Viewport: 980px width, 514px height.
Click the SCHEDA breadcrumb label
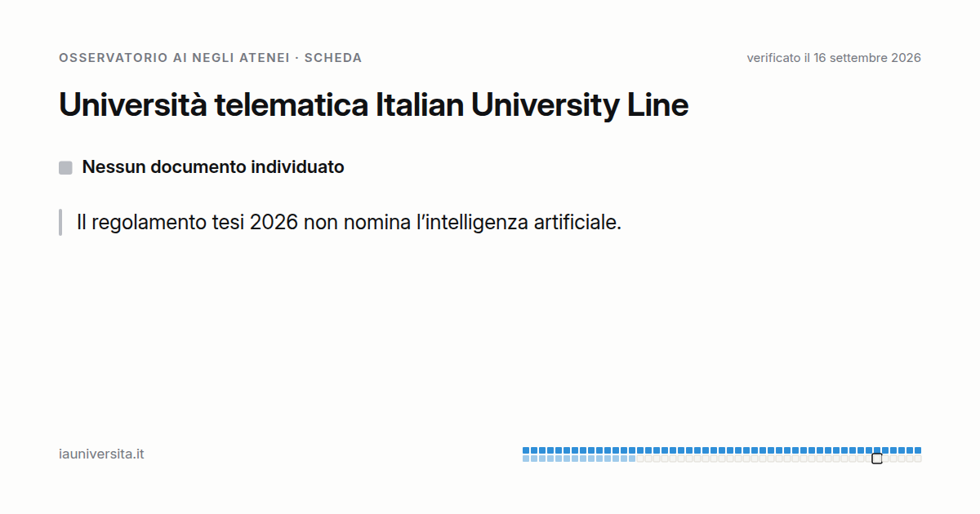pyautogui.click(x=333, y=58)
